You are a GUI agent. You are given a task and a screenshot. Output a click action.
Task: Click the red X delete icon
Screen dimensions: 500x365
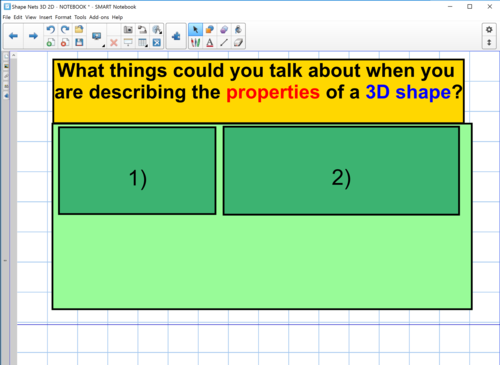pos(114,42)
